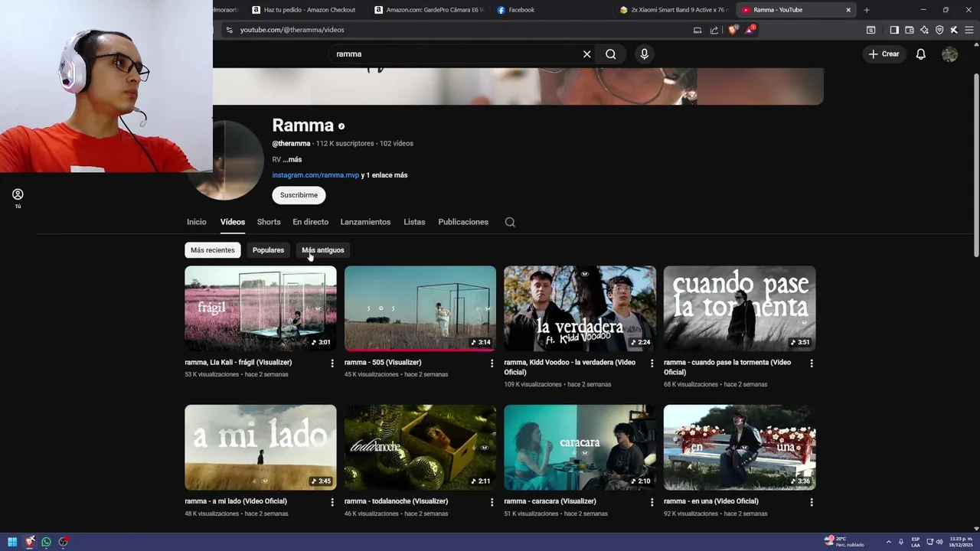Open options menu for a mi lado
980x551 pixels.
tap(332, 503)
